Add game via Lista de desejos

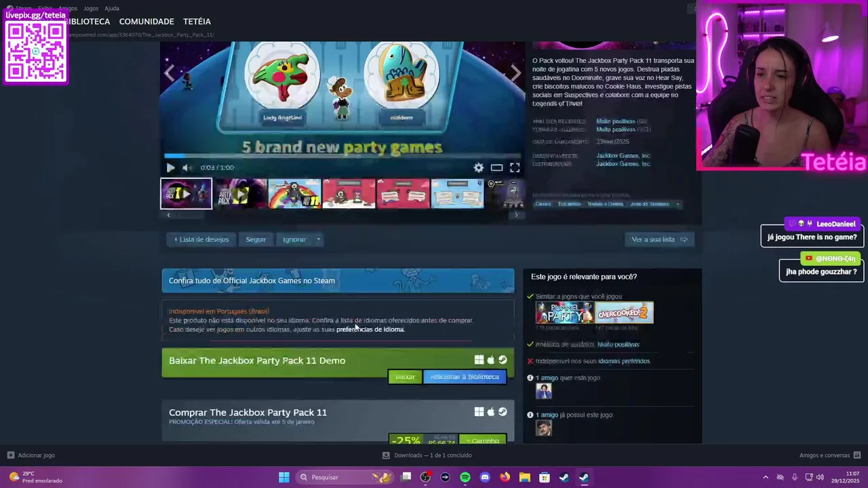[201, 239]
